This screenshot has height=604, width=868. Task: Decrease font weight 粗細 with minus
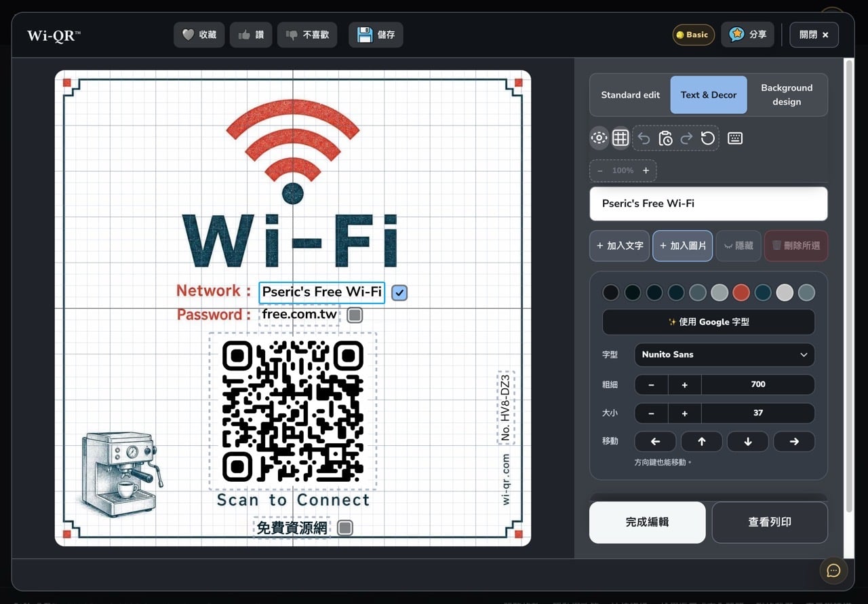(652, 385)
